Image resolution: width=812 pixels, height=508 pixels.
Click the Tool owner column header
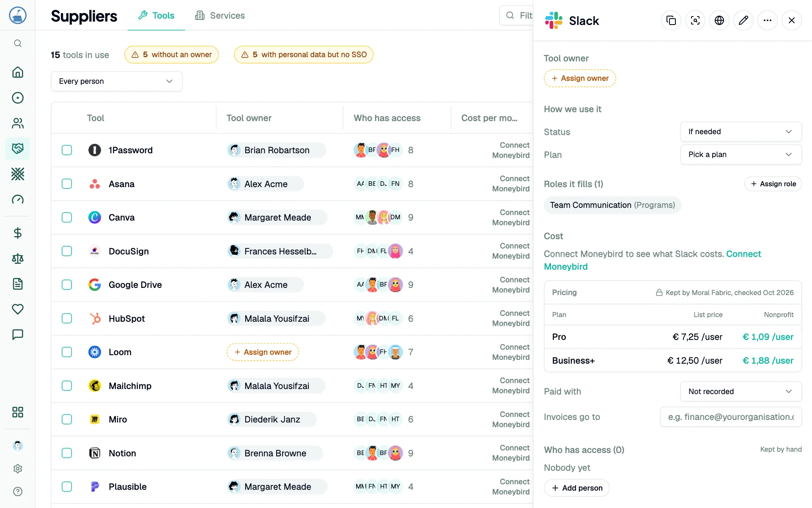click(x=249, y=118)
